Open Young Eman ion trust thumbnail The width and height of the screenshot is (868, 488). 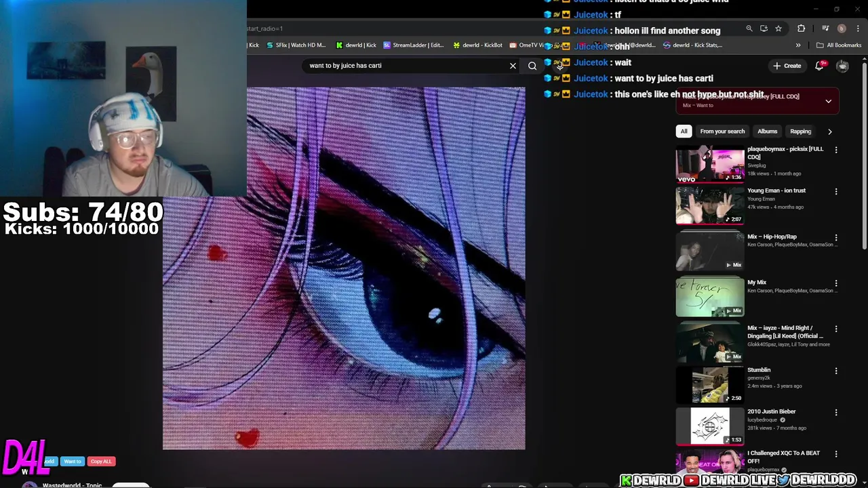[x=710, y=205]
